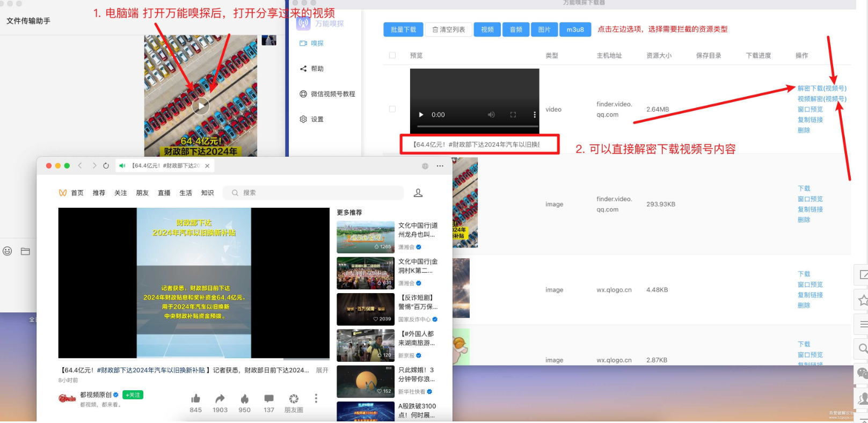Open the 生活 tab
Image resolution: width=868 pixels, height=423 pixels.
[x=186, y=193]
